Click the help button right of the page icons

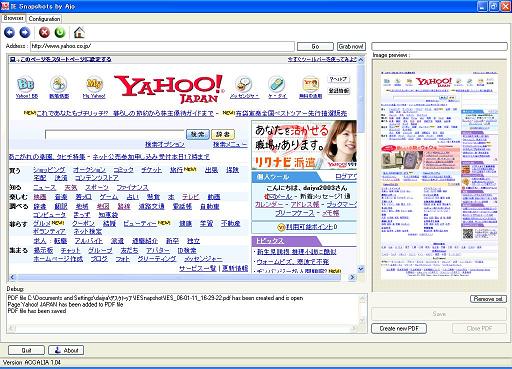click(x=338, y=79)
